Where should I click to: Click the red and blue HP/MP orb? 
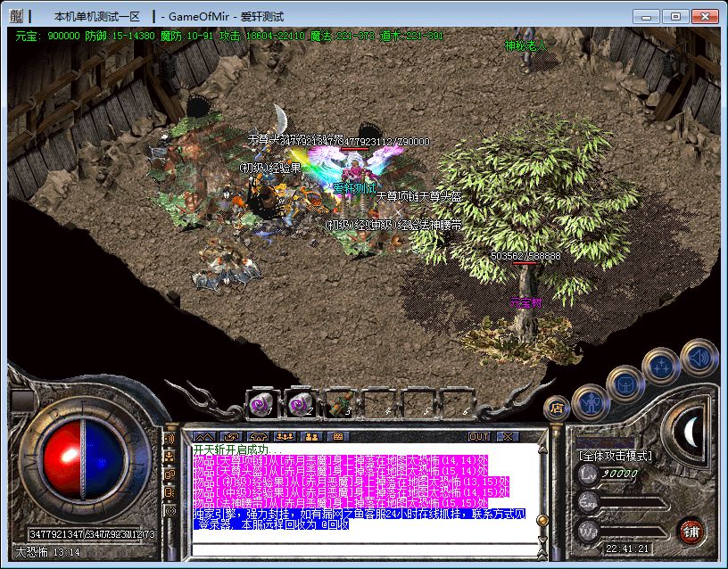pos(83,458)
